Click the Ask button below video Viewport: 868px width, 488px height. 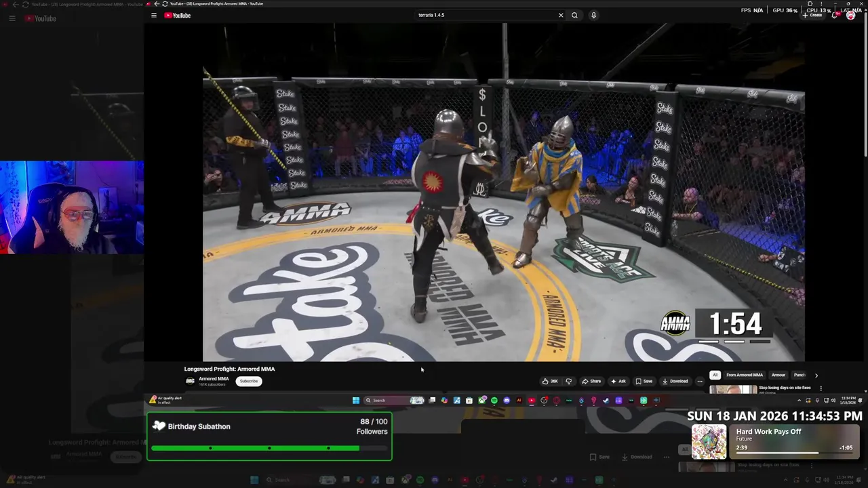click(618, 381)
